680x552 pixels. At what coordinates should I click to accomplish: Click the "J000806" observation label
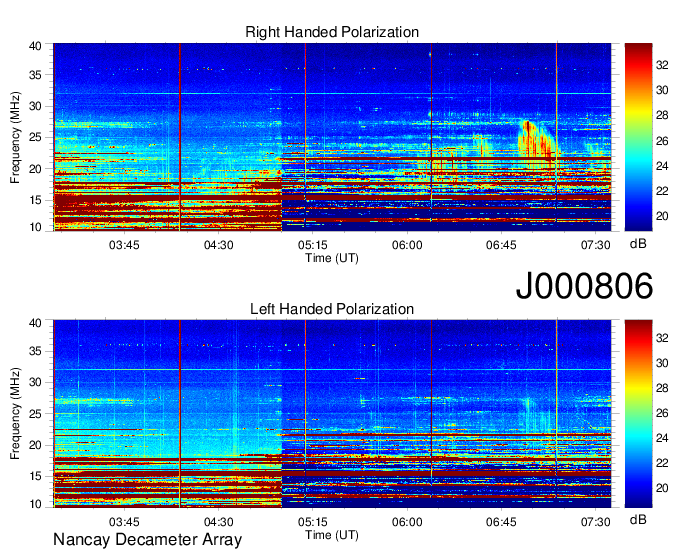pyautogui.click(x=584, y=285)
